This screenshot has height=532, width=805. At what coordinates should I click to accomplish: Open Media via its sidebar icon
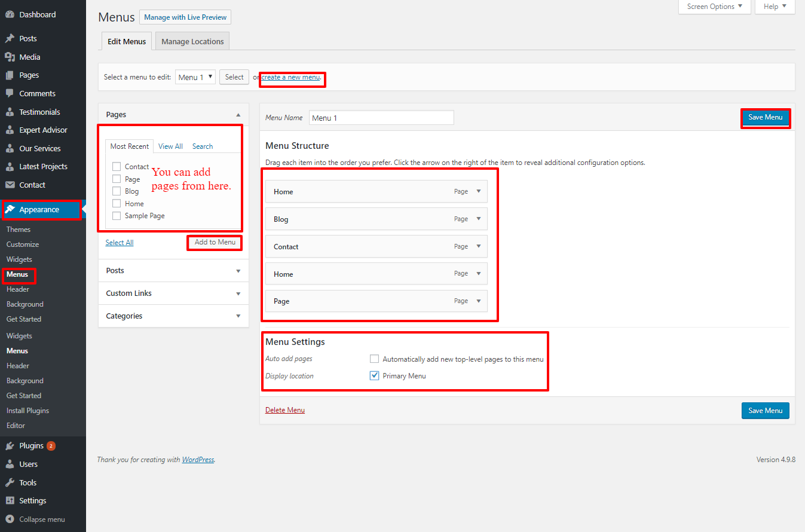pyautogui.click(x=10, y=57)
